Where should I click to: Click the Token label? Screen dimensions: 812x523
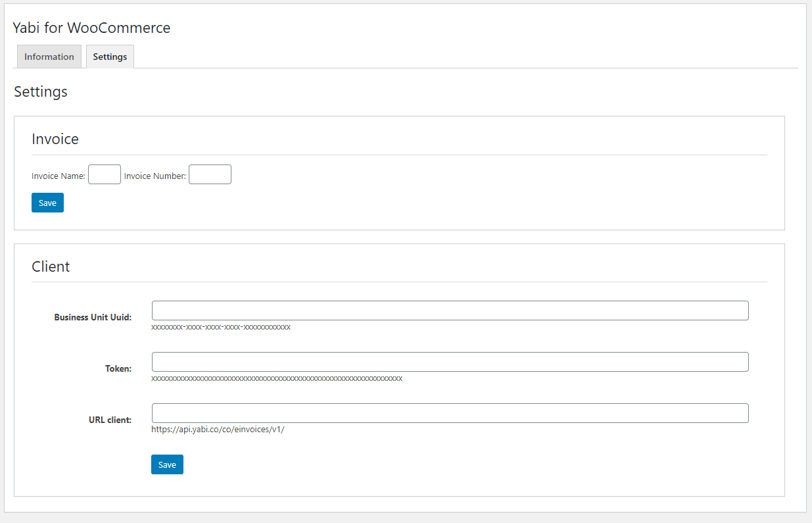pos(118,368)
